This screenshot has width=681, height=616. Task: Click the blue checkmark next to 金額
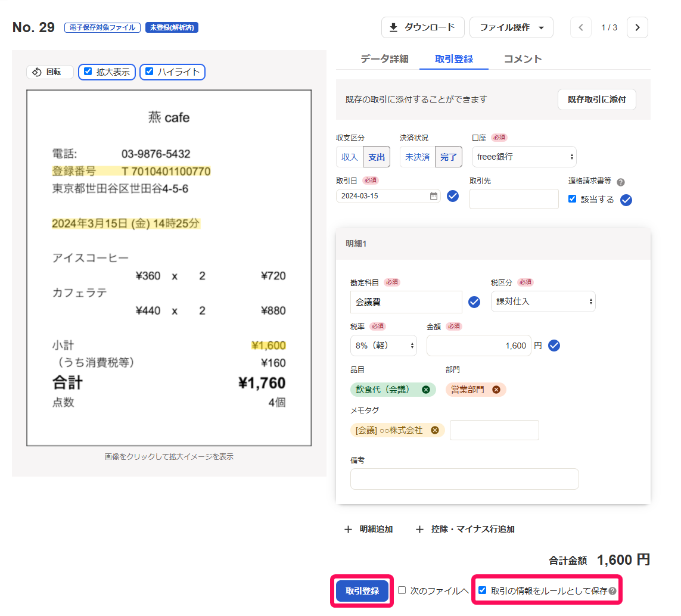[x=554, y=346]
